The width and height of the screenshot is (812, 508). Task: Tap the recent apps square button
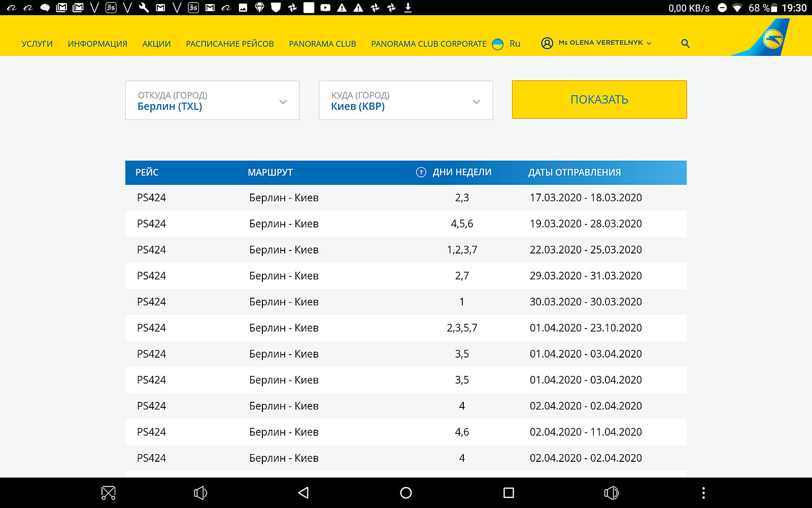pos(509,493)
